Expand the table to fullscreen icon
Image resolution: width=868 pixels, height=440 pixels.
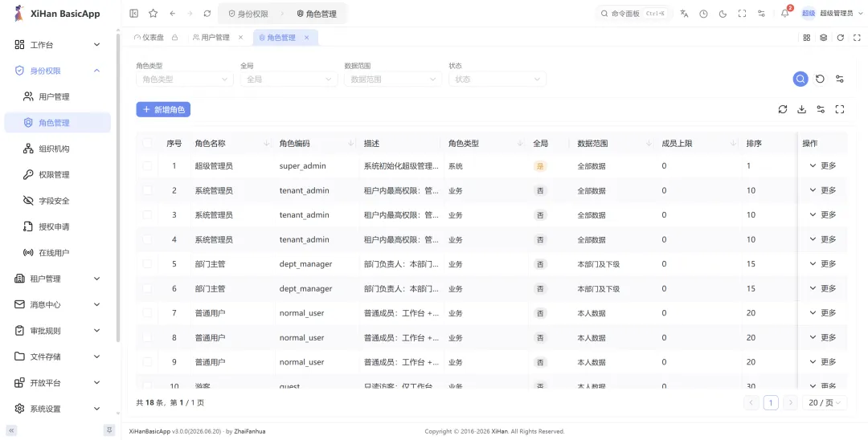[x=840, y=109]
